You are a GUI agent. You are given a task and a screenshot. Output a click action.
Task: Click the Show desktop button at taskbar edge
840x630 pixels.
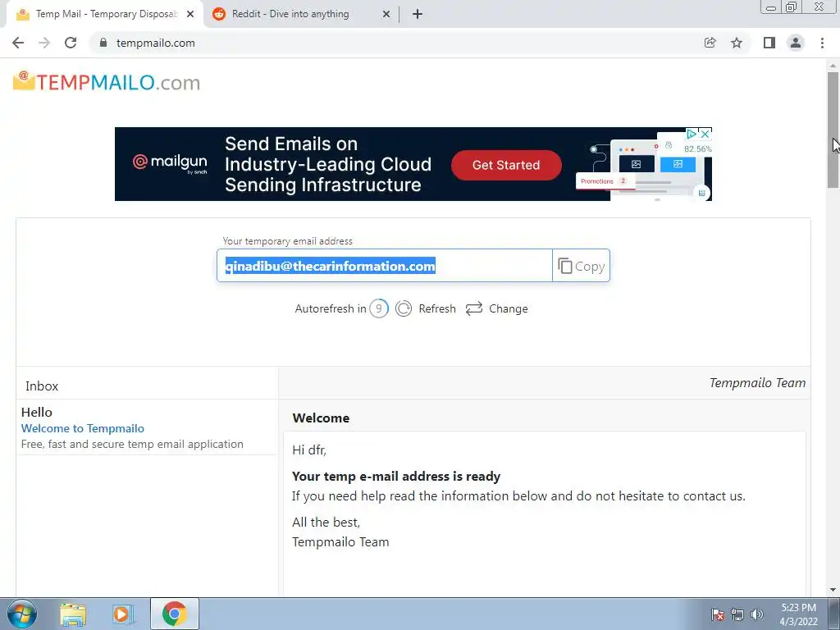(x=834, y=614)
